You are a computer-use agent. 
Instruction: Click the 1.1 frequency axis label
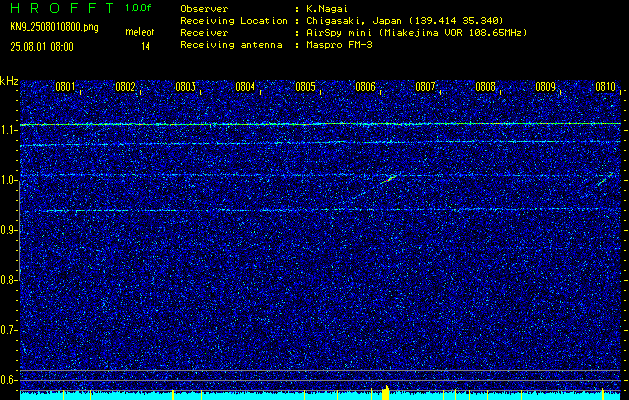pyautogui.click(x=7, y=130)
